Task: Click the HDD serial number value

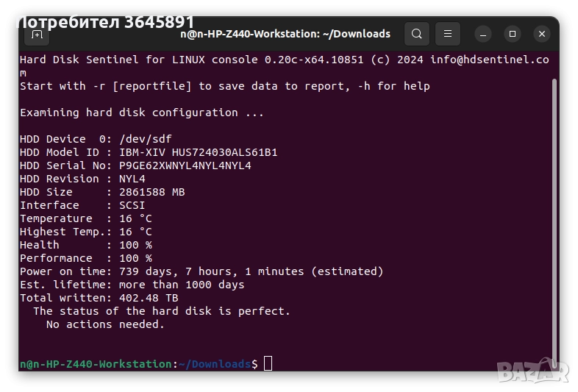Action: coord(185,165)
